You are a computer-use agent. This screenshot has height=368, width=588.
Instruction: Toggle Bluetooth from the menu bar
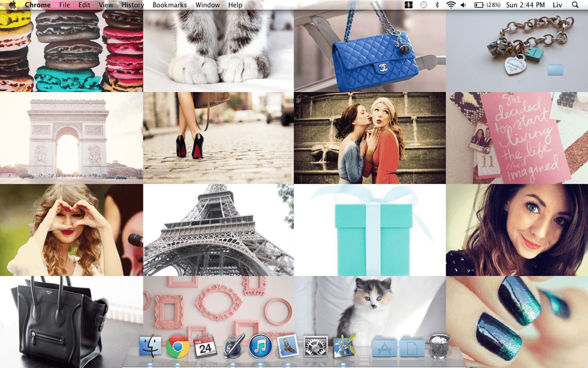437,5
